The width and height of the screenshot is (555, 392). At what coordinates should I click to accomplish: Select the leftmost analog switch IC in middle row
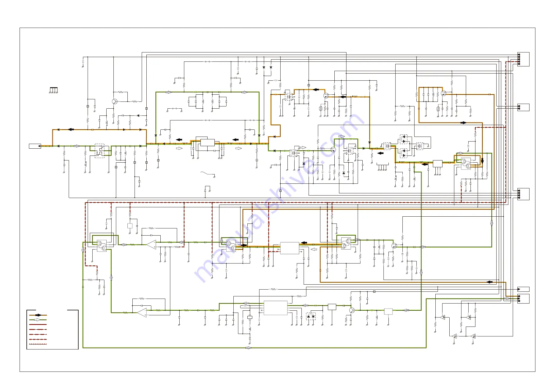102,246
